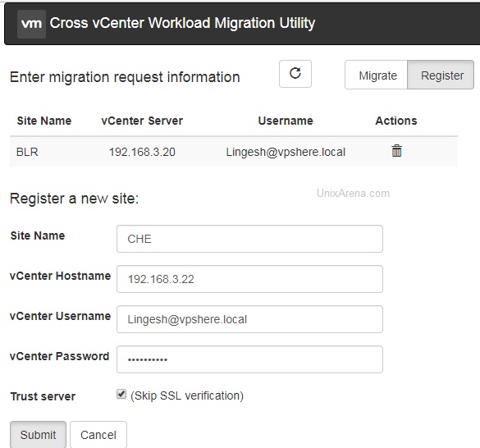Focus the vCenter Username input field
Image resolution: width=480 pixels, height=448 pixels.
(x=249, y=319)
